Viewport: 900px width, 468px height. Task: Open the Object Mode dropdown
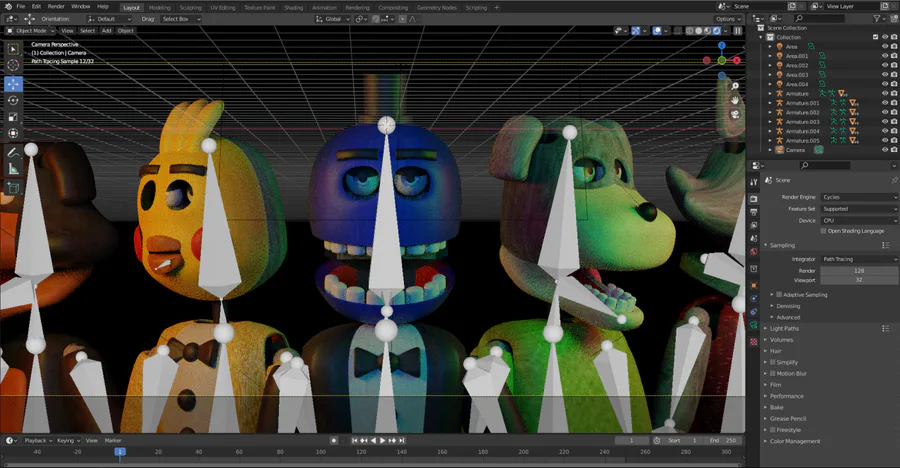point(30,30)
